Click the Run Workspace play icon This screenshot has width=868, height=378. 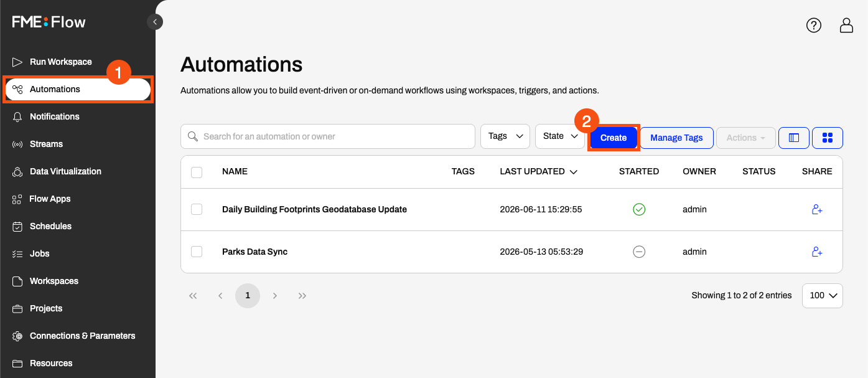17,62
